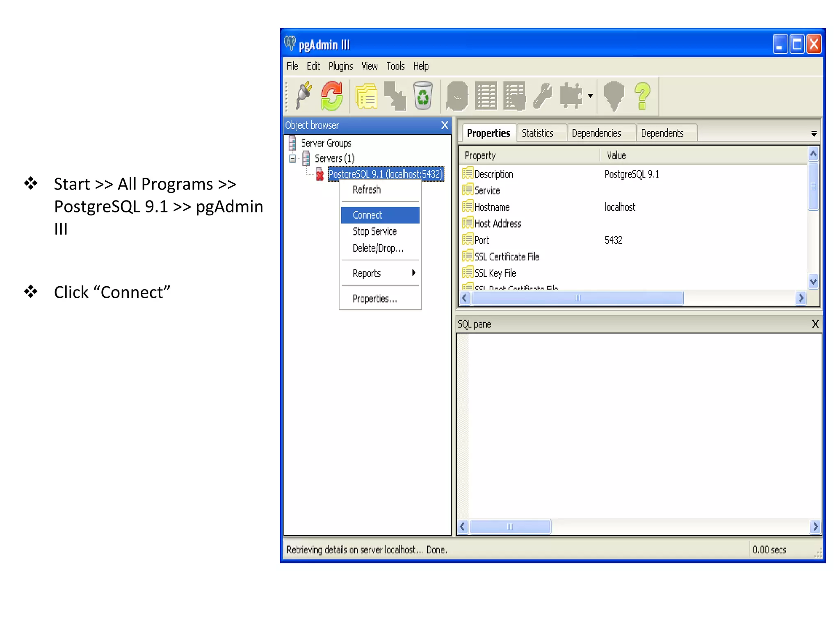The image size is (840, 630).
Task: Open the tab list dropdown arrow
Action: tap(814, 134)
